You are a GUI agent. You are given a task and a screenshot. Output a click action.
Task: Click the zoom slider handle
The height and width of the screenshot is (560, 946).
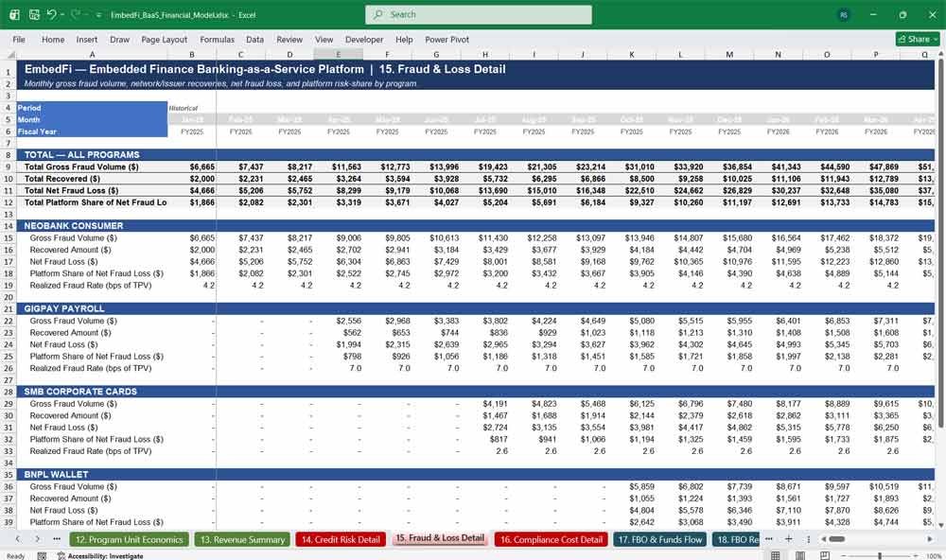(x=880, y=556)
